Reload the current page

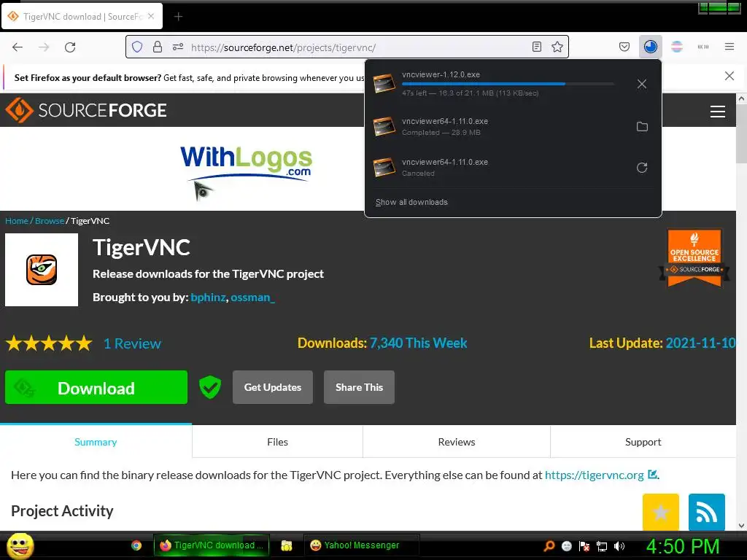point(70,47)
